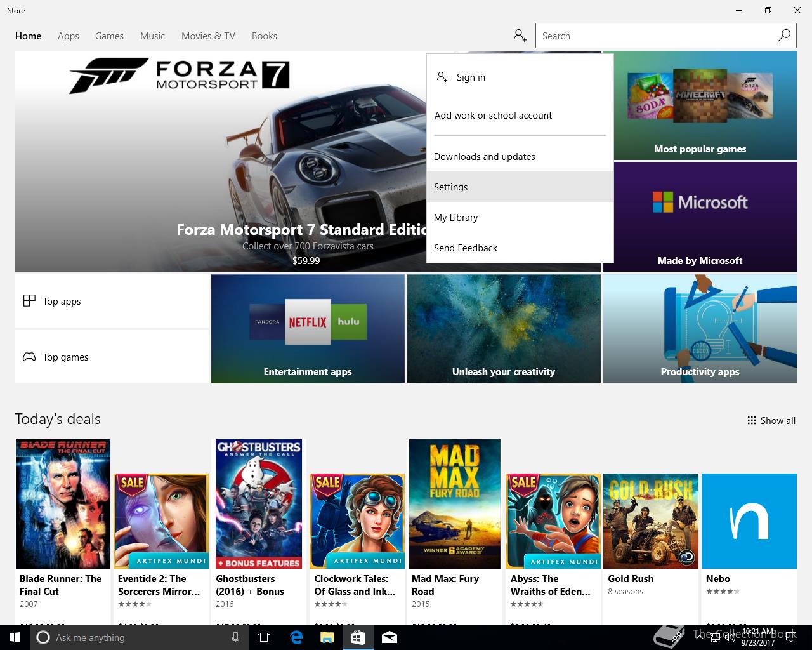Click the Today's deals heading
Image resolution: width=812 pixels, height=650 pixels.
[58, 419]
